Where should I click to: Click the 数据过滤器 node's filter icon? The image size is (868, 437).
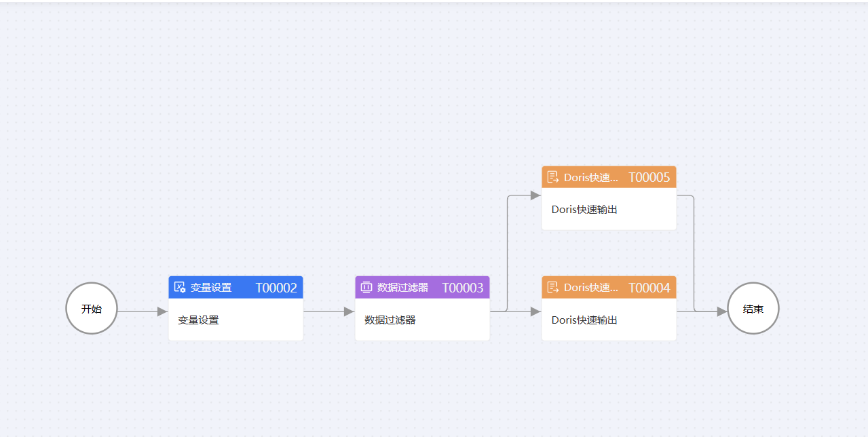coord(366,287)
